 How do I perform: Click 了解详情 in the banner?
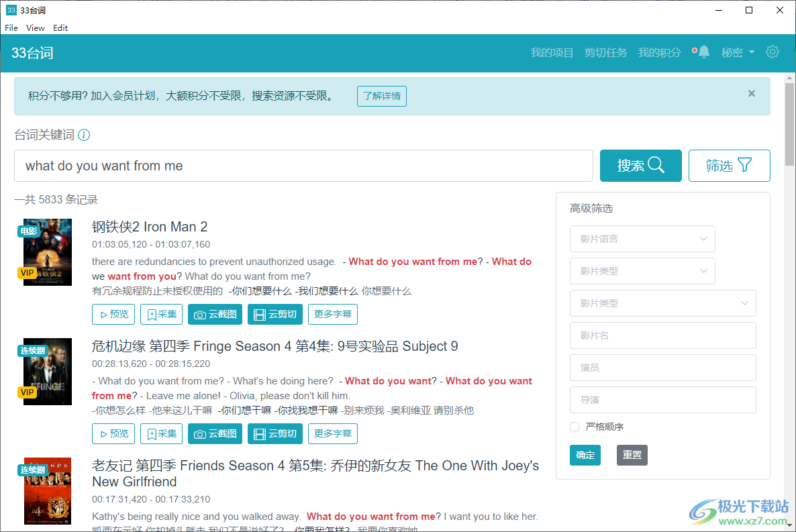[382, 96]
